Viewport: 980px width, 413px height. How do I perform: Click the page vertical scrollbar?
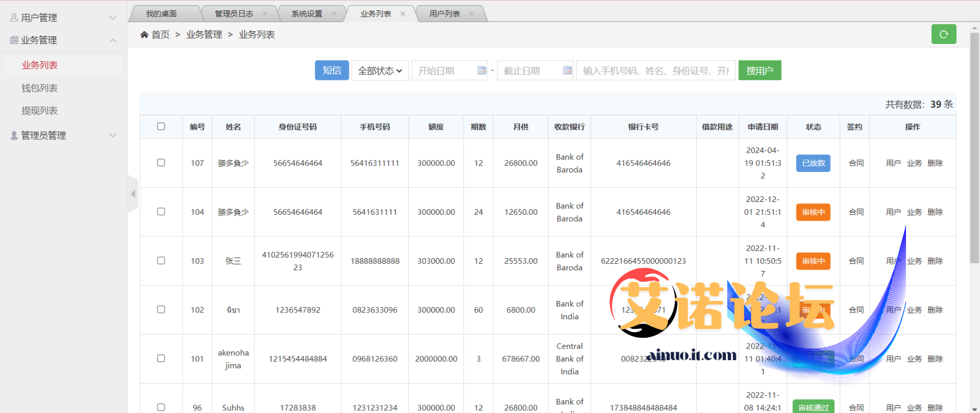974,147
